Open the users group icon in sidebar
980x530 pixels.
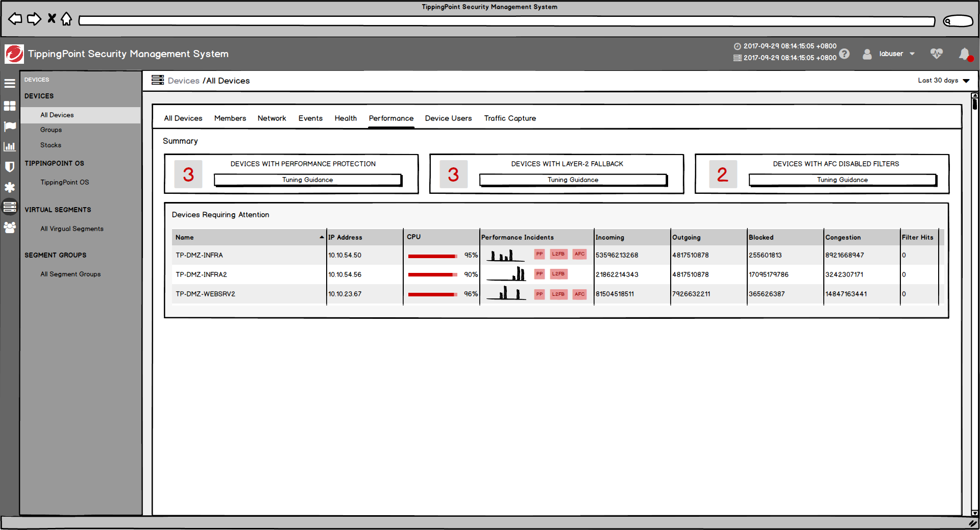pyautogui.click(x=10, y=228)
